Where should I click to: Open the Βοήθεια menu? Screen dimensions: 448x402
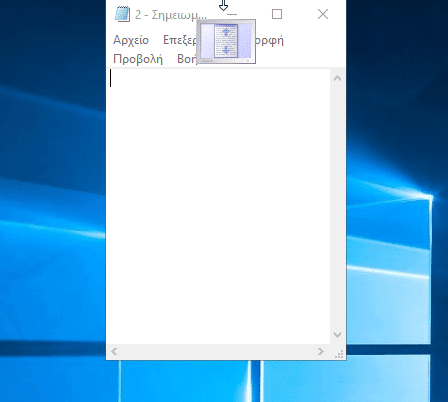(x=187, y=59)
